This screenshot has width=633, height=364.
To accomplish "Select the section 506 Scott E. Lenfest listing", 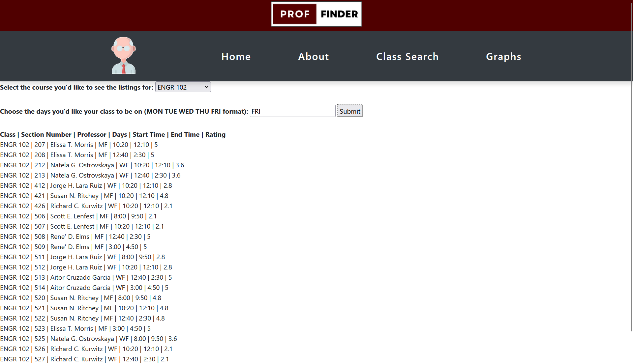I will pyautogui.click(x=78, y=216).
